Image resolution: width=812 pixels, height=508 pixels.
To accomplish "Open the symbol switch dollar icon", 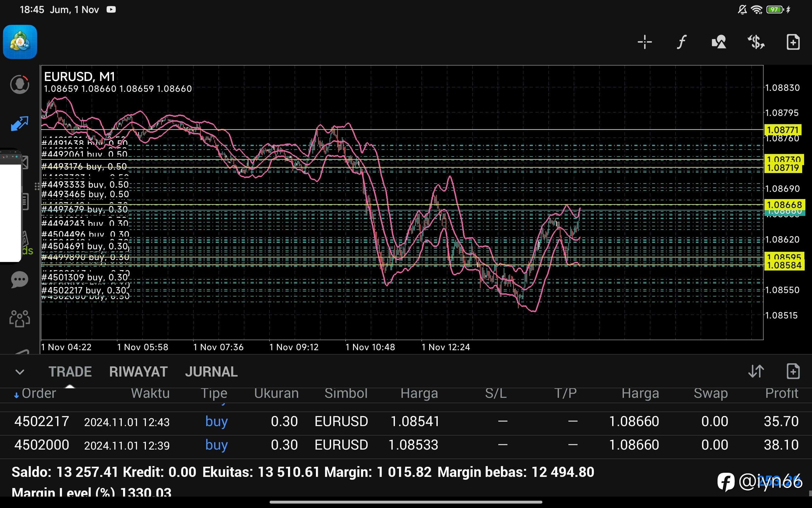I will click(x=756, y=42).
